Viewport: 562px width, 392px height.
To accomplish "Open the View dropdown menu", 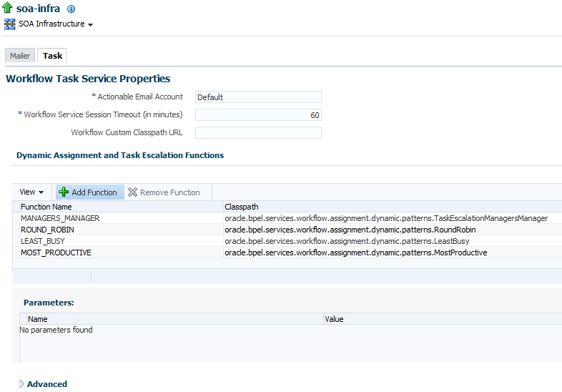I will pos(31,192).
